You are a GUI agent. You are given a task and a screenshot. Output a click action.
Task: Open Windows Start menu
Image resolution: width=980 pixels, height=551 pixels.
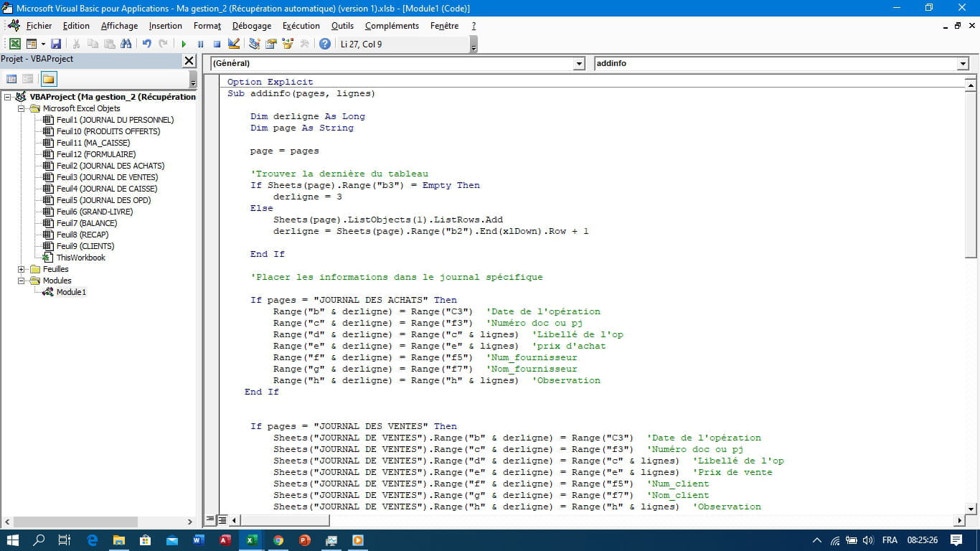pyautogui.click(x=13, y=540)
